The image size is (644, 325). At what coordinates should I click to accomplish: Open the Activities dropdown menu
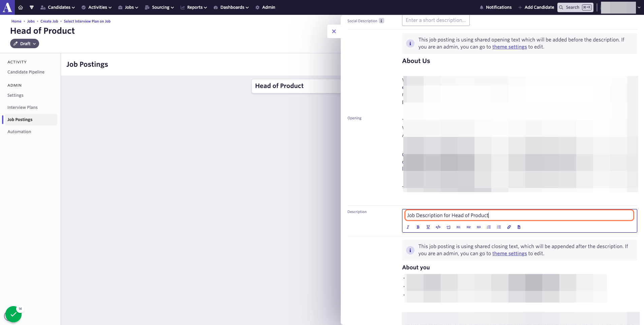[x=96, y=7]
